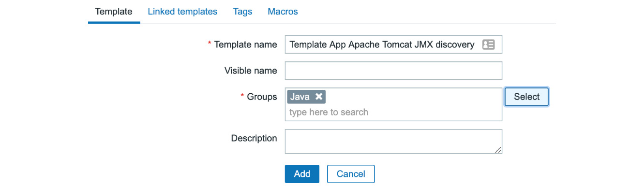Grab the Description textarea resize handle
The height and width of the screenshot is (187, 644).
498,150
